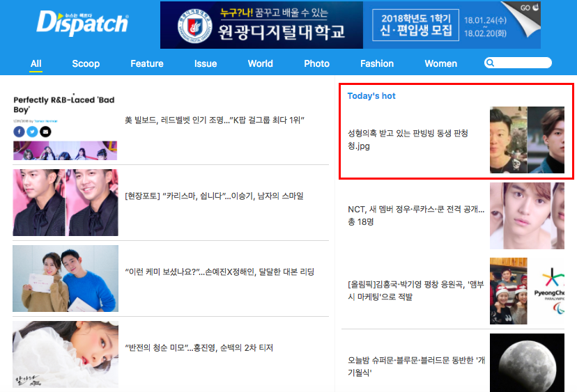Share article via Twitter icon
The height and width of the screenshot is (392, 577).
click(x=32, y=132)
